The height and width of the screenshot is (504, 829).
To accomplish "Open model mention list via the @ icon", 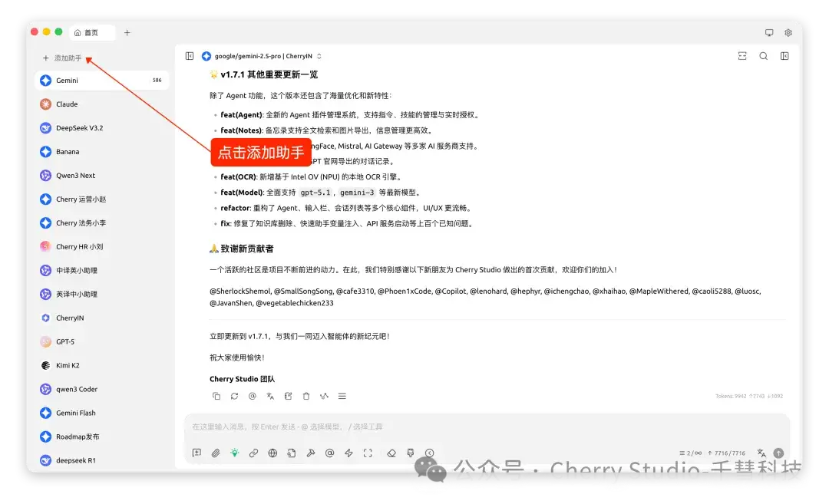I will pyautogui.click(x=329, y=453).
